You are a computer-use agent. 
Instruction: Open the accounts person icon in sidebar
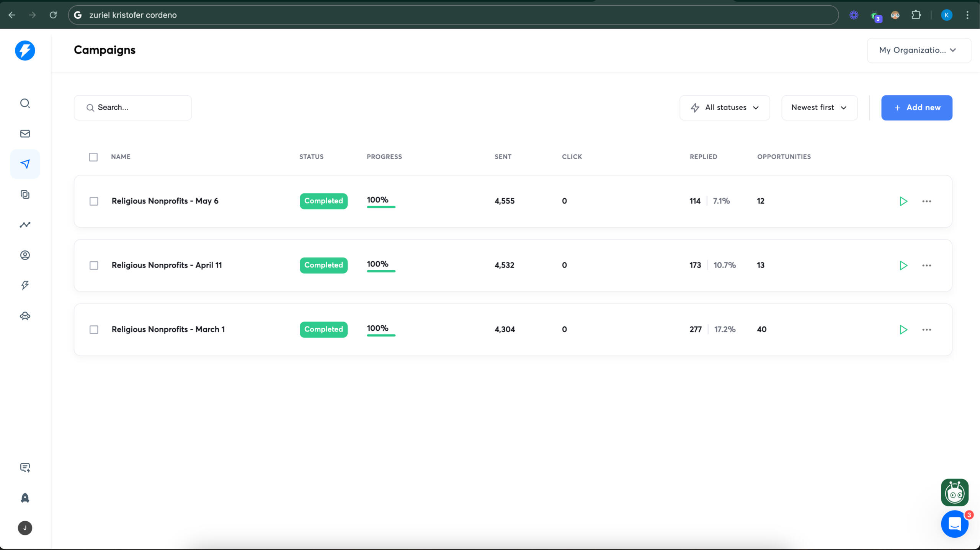pos(25,255)
